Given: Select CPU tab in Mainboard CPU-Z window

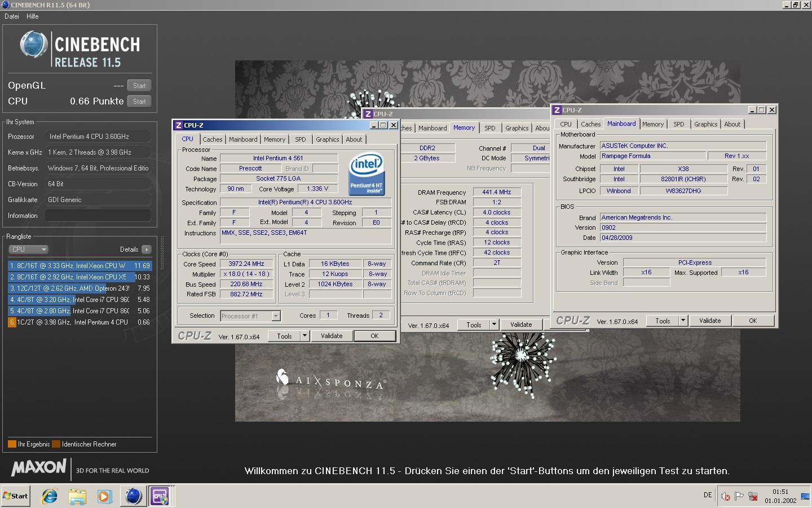Looking at the screenshot, I should click(566, 124).
